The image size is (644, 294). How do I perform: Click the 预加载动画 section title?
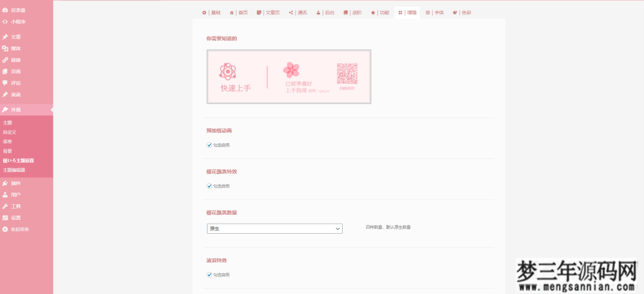pos(219,131)
